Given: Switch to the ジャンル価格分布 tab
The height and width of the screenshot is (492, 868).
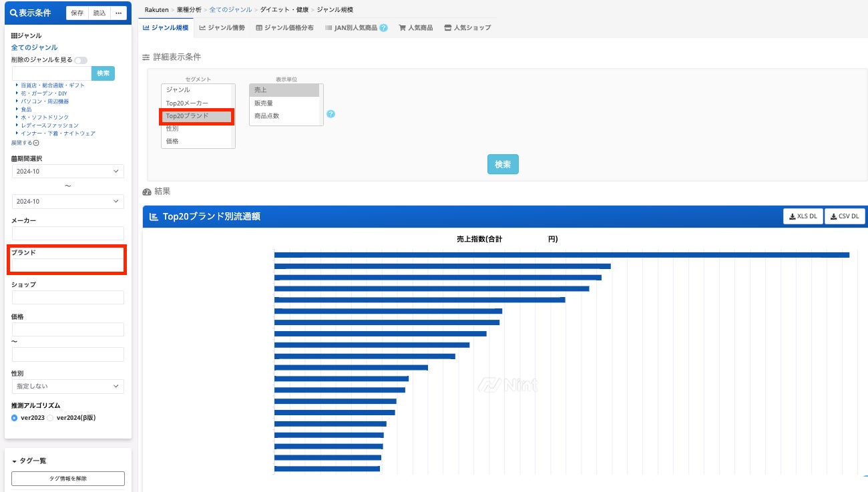Looking at the screenshot, I should point(284,28).
